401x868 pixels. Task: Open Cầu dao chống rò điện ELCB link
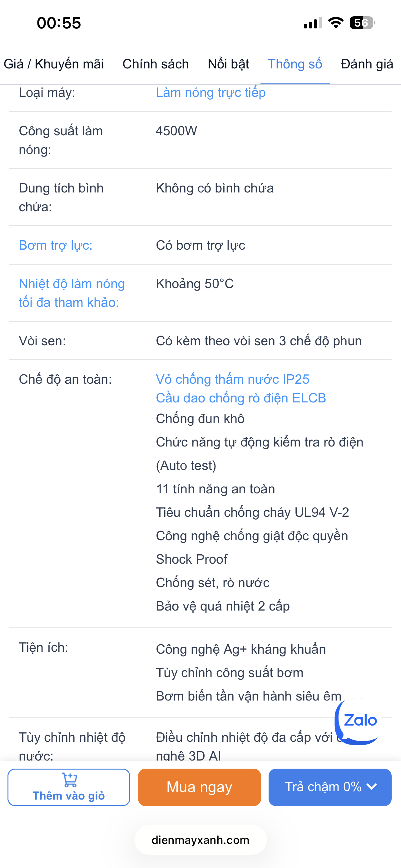click(241, 398)
